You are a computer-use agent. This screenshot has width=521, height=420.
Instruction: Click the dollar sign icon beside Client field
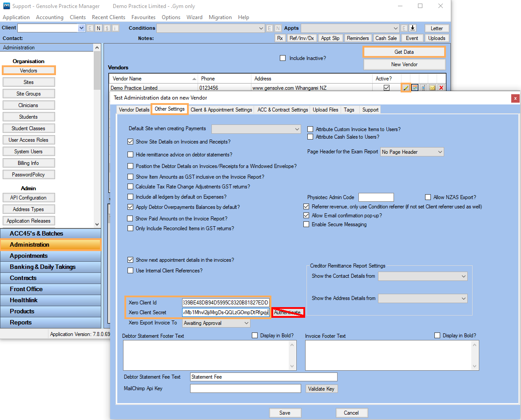click(x=107, y=28)
